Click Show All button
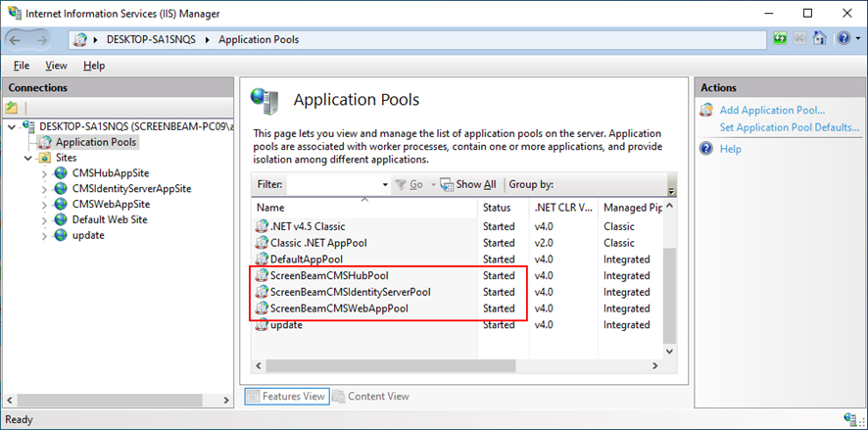868x430 pixels. (x=468, y=185)
